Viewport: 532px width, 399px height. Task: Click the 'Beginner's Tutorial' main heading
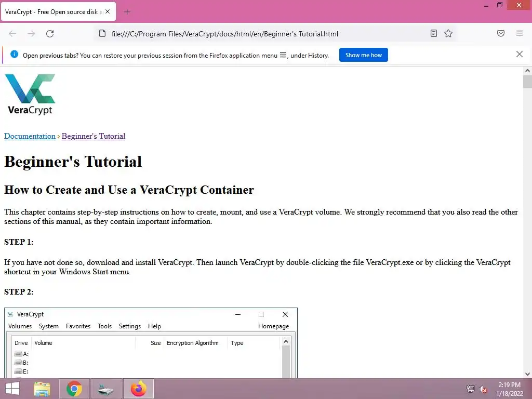pyautogui.click(x=73, y=162)
